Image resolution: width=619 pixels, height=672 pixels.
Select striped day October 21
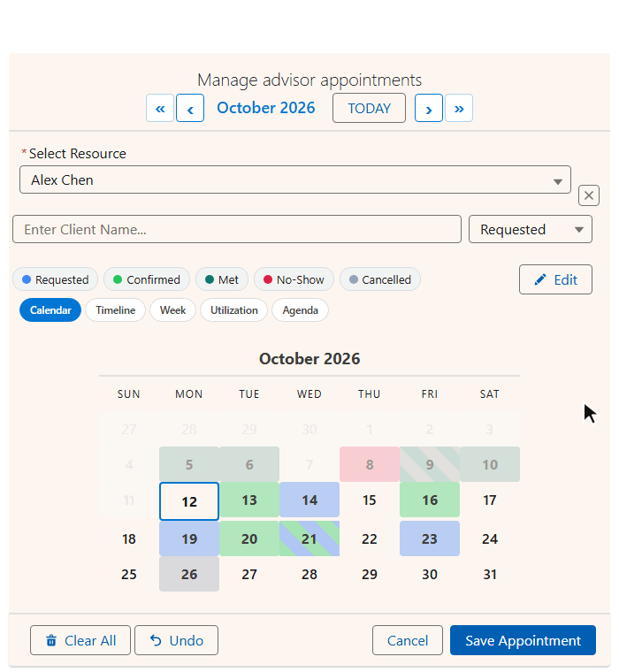coord(309,538)
